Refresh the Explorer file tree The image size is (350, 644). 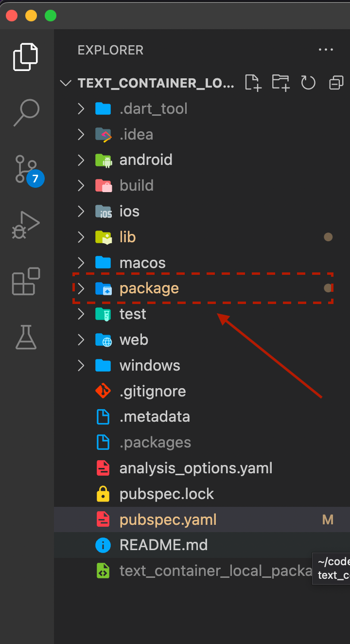308,83
